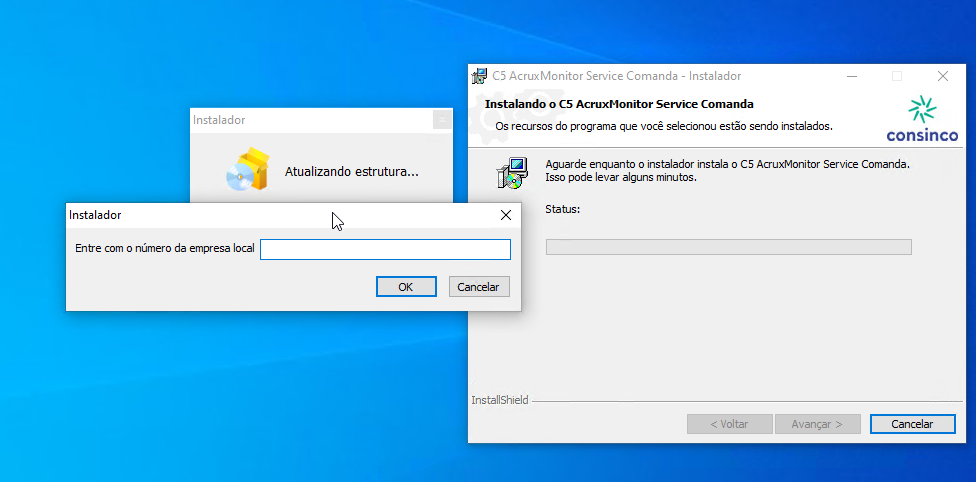Click the package box icon in Atualizando dialog
This screenshot has height=482, width=976.
point(247,169)
